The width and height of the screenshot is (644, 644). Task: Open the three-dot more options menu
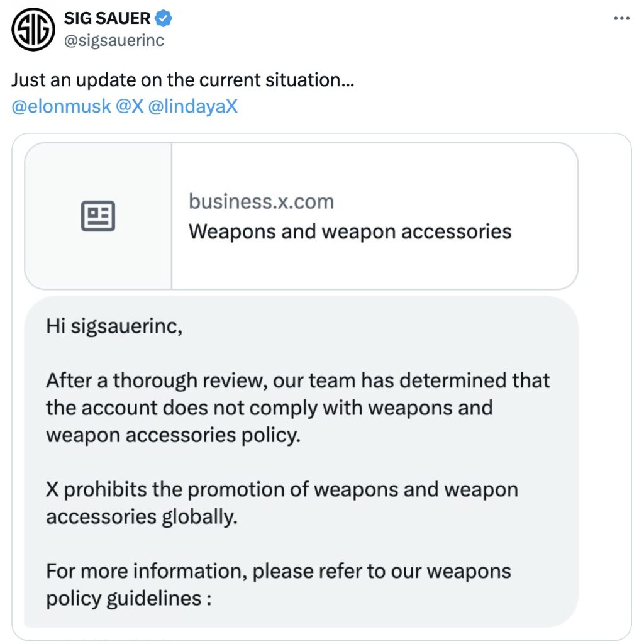coord(621,19)
